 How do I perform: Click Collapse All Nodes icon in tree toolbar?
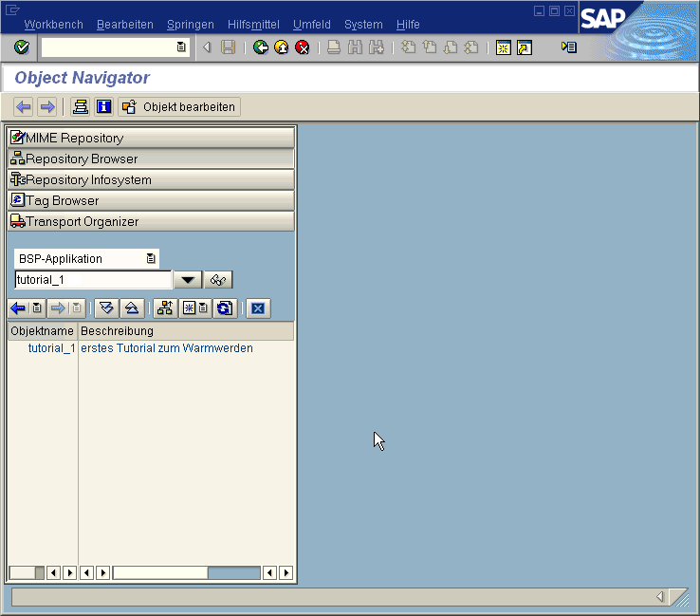pyautogui.click(x=132, y=308)
